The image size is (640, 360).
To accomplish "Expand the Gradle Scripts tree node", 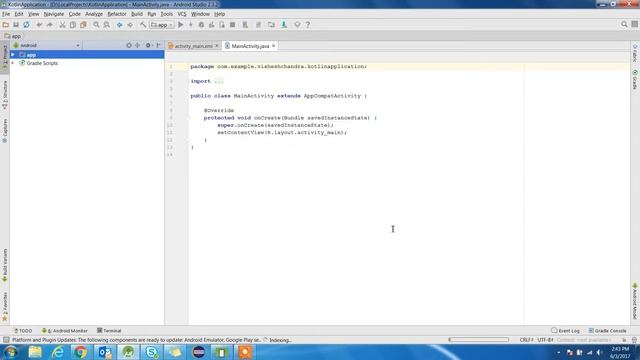I will click(x=13, y=63).
